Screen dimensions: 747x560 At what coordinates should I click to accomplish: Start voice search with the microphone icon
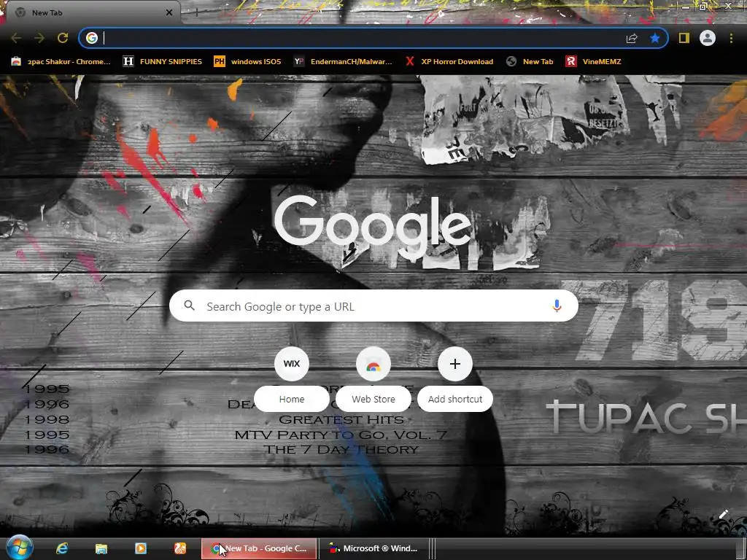pyautogui.click(x=557, y=306)
